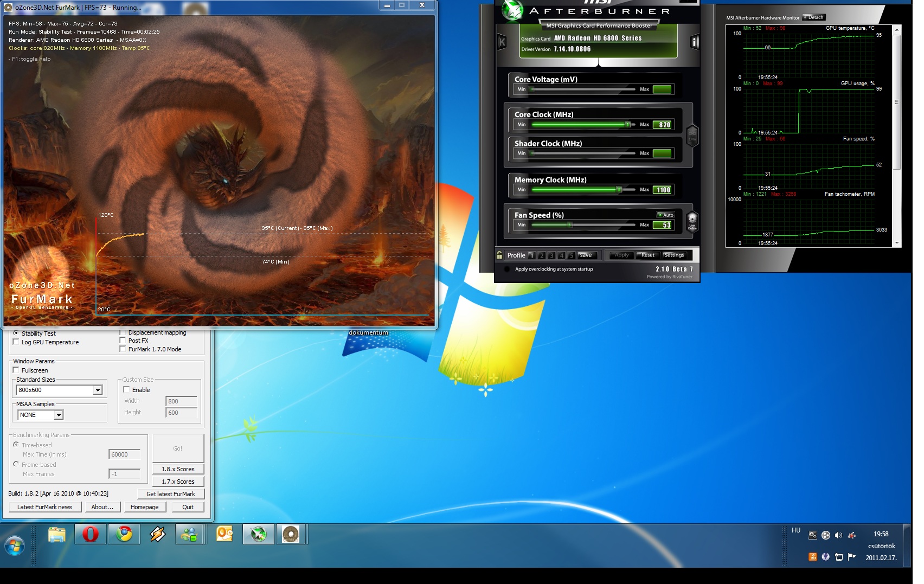Open the User Define fan gear icon
Image resolution: width=924 pixels, height=584 pixels.
click(692, 221)
